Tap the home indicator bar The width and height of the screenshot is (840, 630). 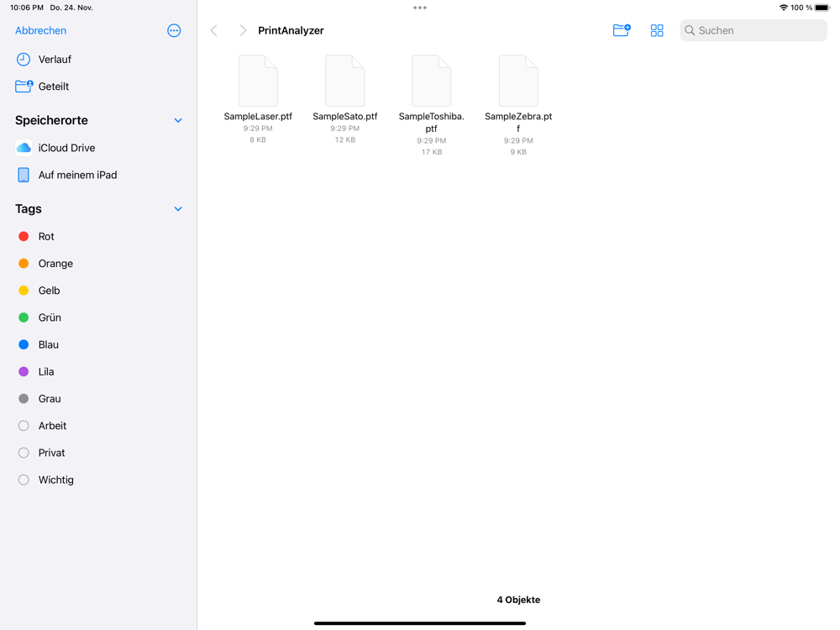(419, 623)
